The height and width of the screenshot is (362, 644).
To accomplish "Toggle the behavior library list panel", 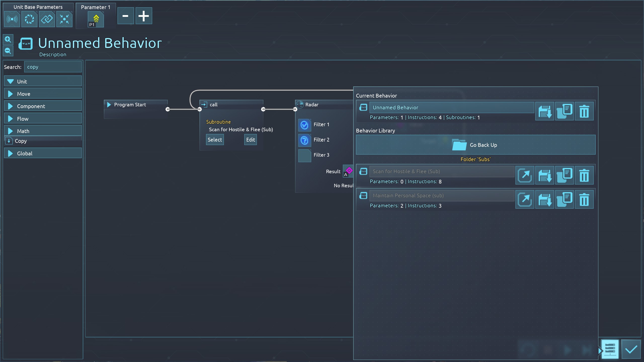I will point(610,349).
